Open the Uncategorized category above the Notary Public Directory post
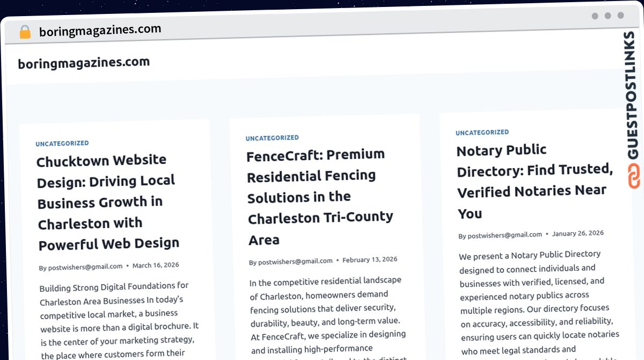 (x=482, y=132)
